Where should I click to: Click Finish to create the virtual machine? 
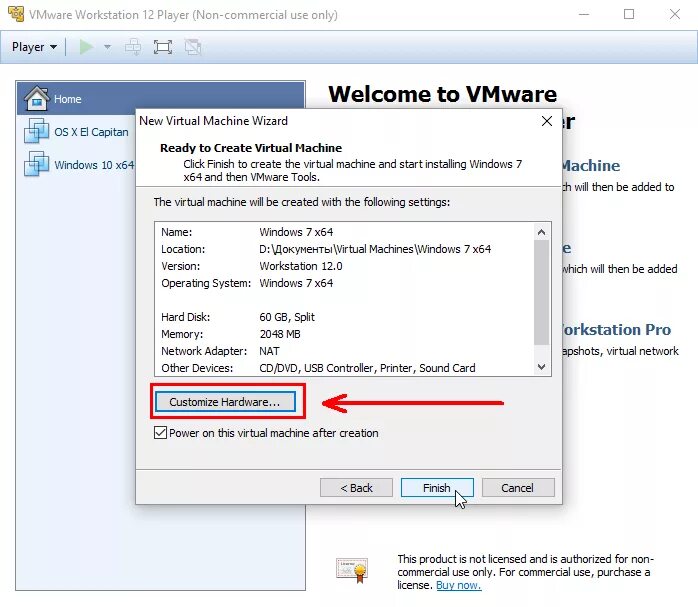[437, 488]
